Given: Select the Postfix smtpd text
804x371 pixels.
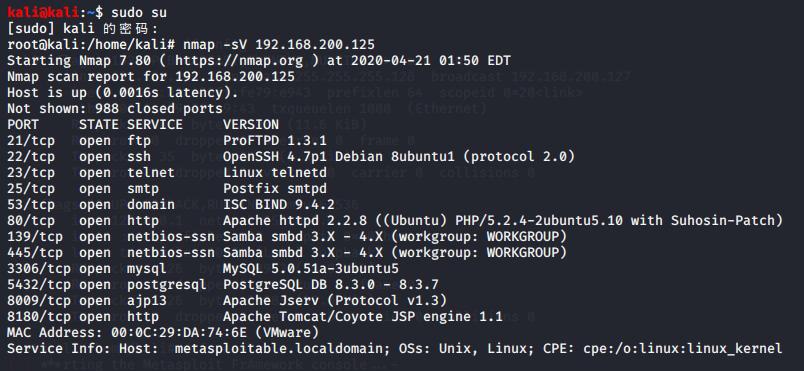Looking at the screenshot, I should click(275, 189).
